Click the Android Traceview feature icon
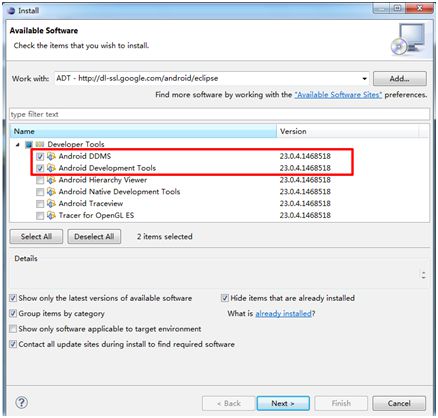 51,203
